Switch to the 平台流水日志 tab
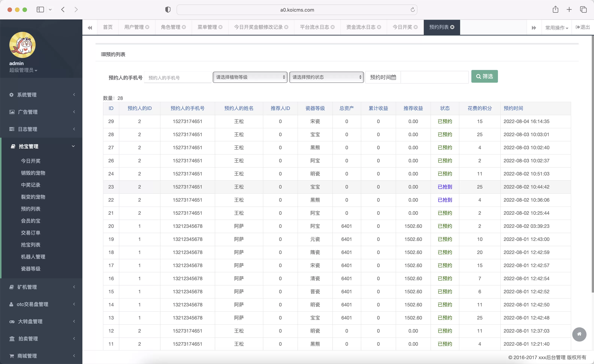Viewport: 594px width, 364px height. point(314,27)
